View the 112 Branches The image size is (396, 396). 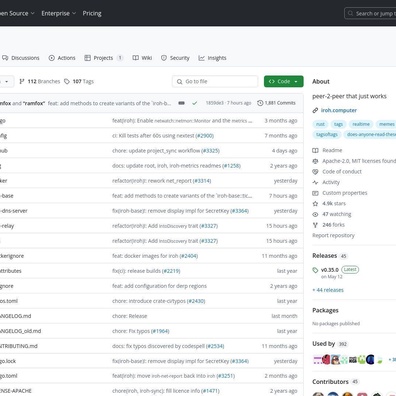click(x=40, y=81)
